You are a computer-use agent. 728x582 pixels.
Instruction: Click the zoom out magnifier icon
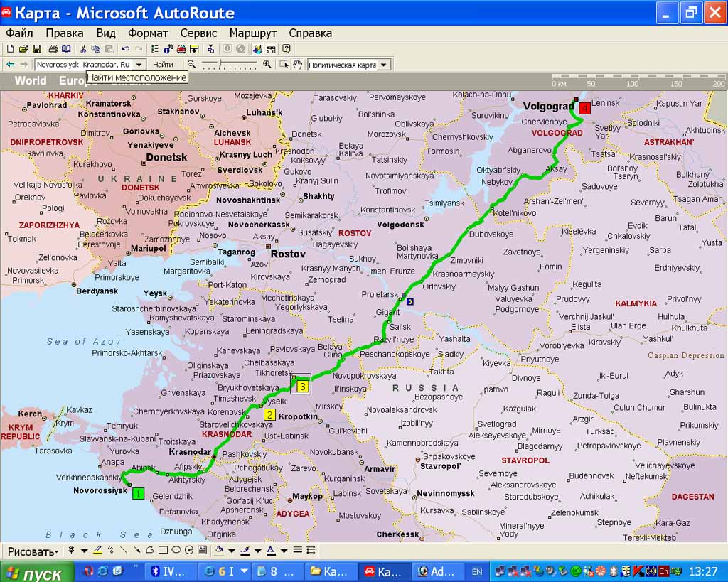[x=191, y=65]
